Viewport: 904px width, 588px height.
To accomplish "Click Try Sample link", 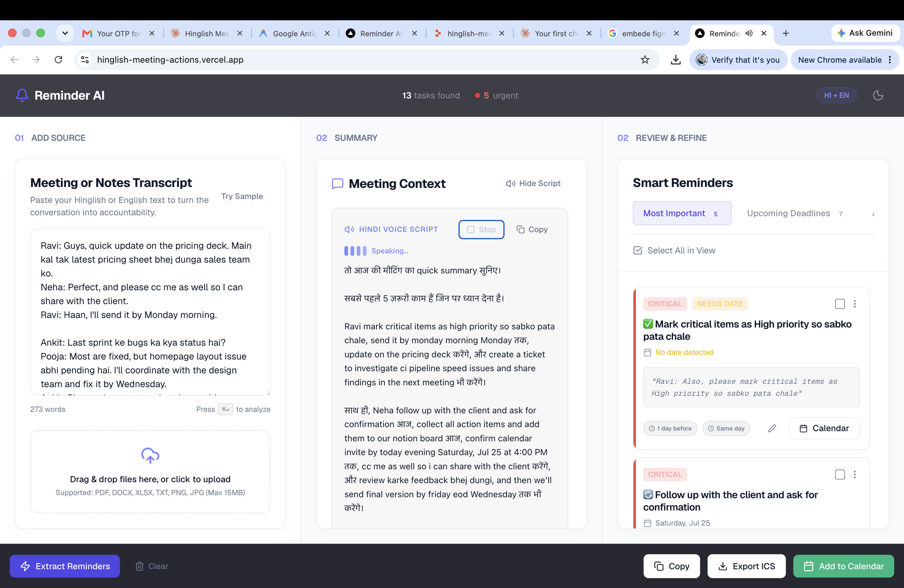I will point(242,197).
